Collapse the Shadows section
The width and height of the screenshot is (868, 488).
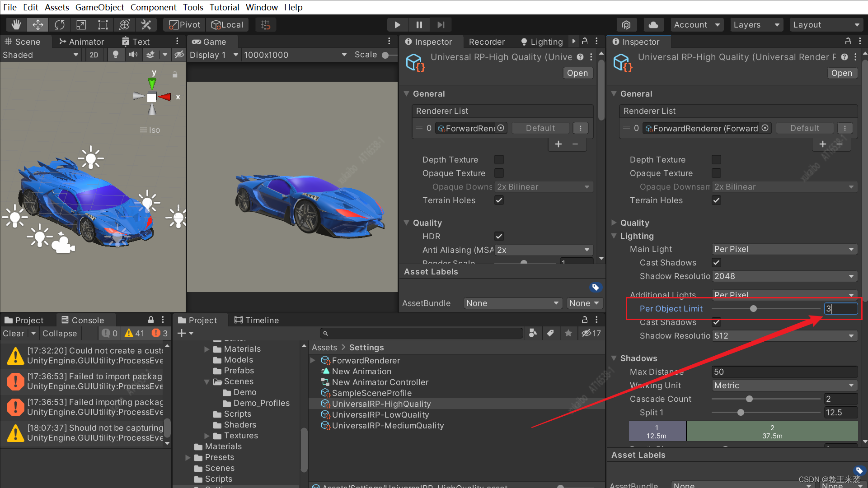pos(614,358)
